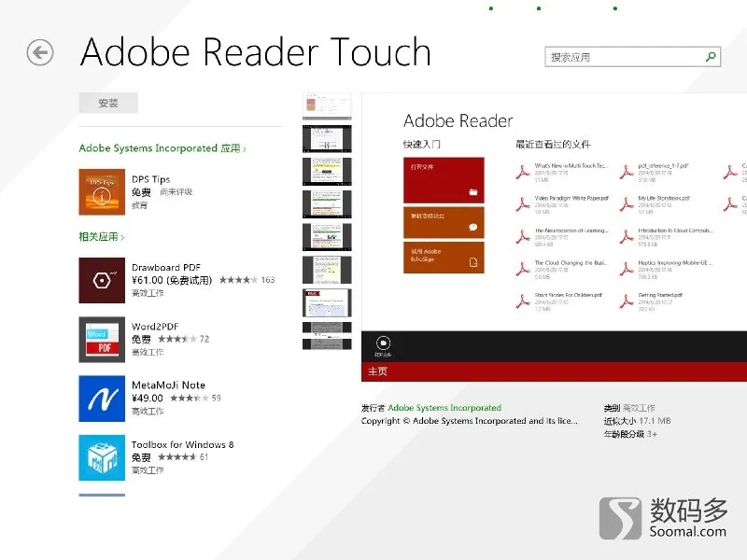Open the MetaMoJi Note app icon
747x560 pixels.
click(102, 399)
